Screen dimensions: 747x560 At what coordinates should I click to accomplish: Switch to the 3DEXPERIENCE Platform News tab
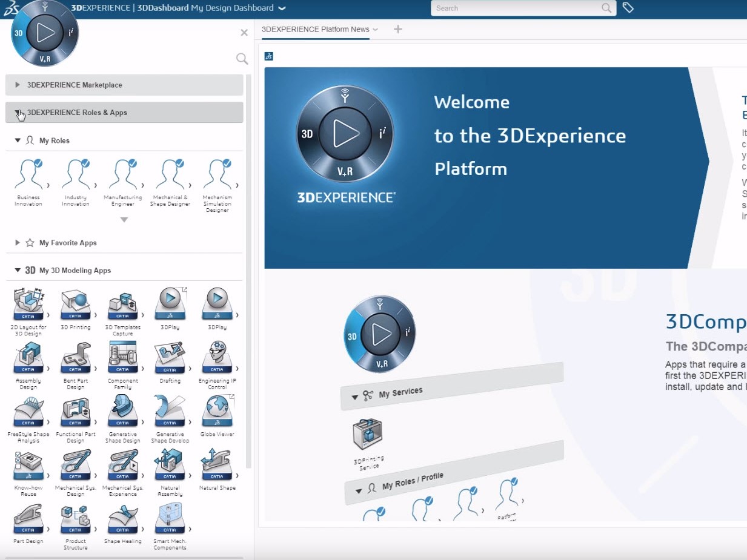316,29
